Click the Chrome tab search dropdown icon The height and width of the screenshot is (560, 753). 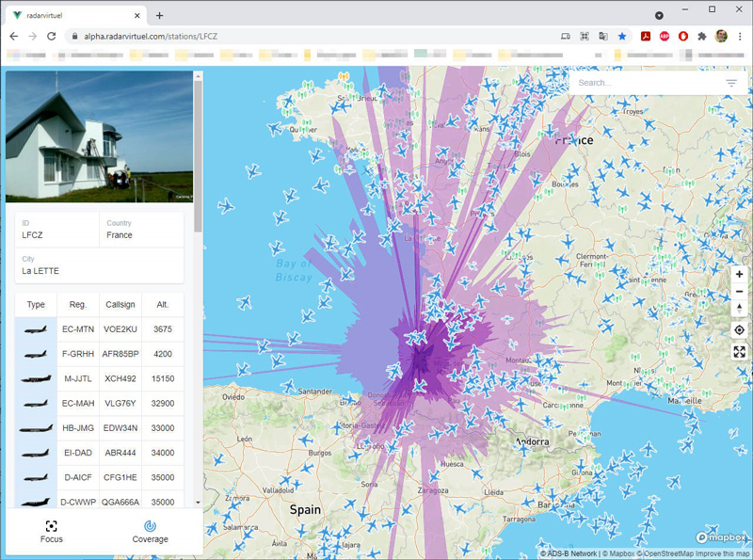659,15
